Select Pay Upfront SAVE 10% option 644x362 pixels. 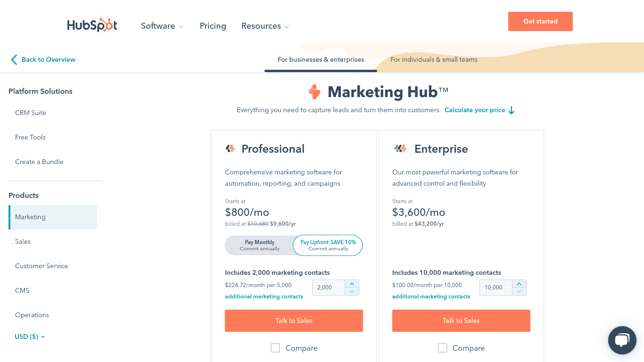[x=328, y=245]
